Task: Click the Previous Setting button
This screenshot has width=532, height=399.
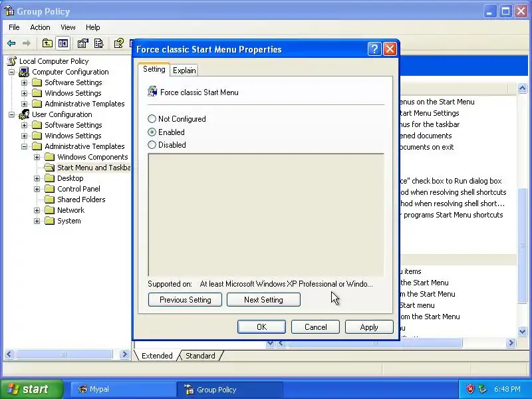Action: pyautogui.click(x=186, y=300)
